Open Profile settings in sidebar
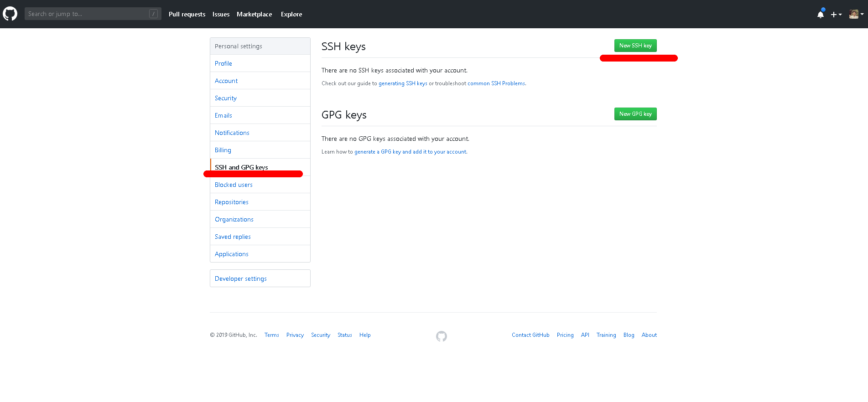 pyautogui.click(x=260, y=63)
